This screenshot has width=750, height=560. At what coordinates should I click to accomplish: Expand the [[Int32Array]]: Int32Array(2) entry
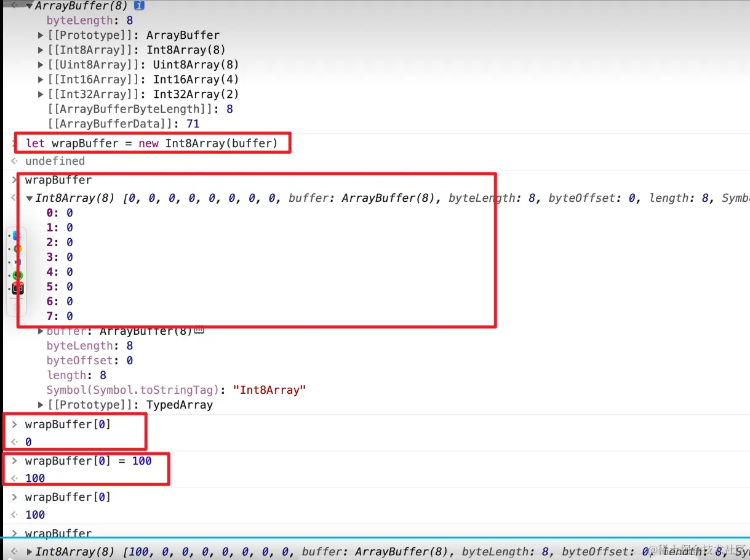coord(41,94)
